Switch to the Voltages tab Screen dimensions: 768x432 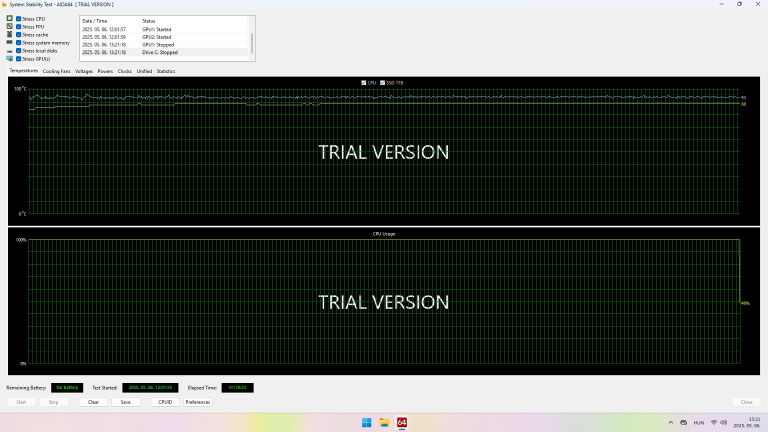coord(84,71)
